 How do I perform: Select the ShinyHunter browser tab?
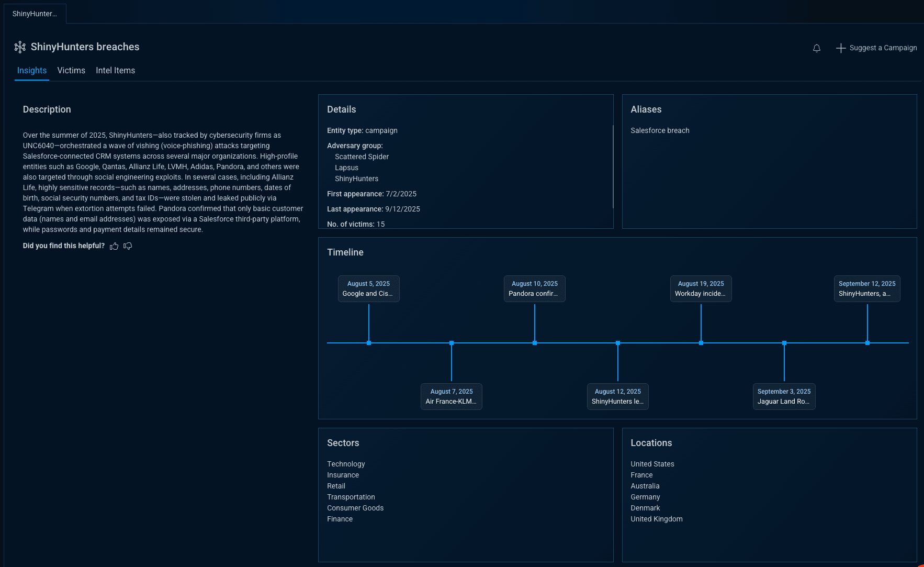coord(35,13)
